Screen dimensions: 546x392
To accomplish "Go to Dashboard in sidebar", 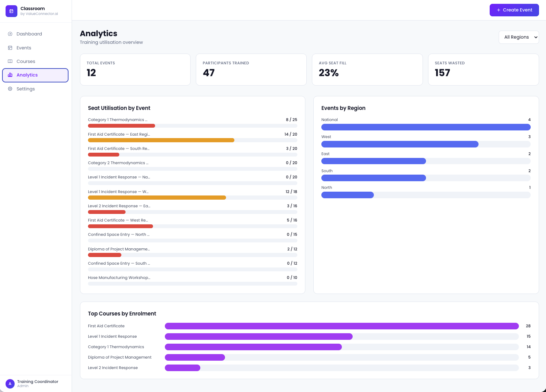I will coord(35,34).
